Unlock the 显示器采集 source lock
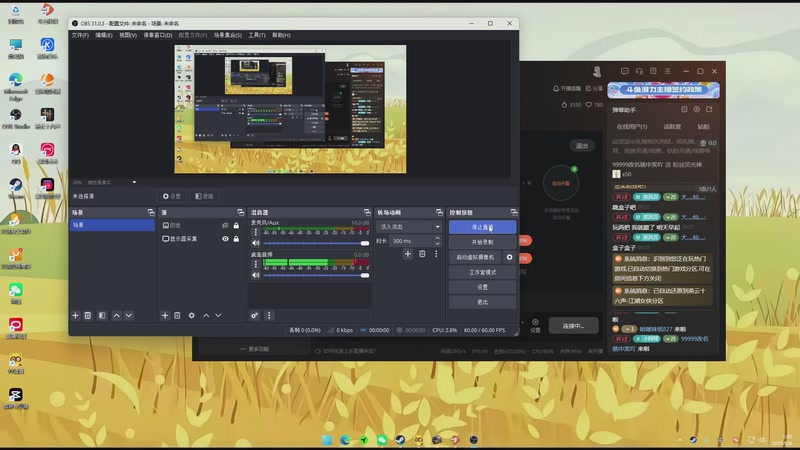The height and width of the screenshot is (450, 800). [236, 239]
